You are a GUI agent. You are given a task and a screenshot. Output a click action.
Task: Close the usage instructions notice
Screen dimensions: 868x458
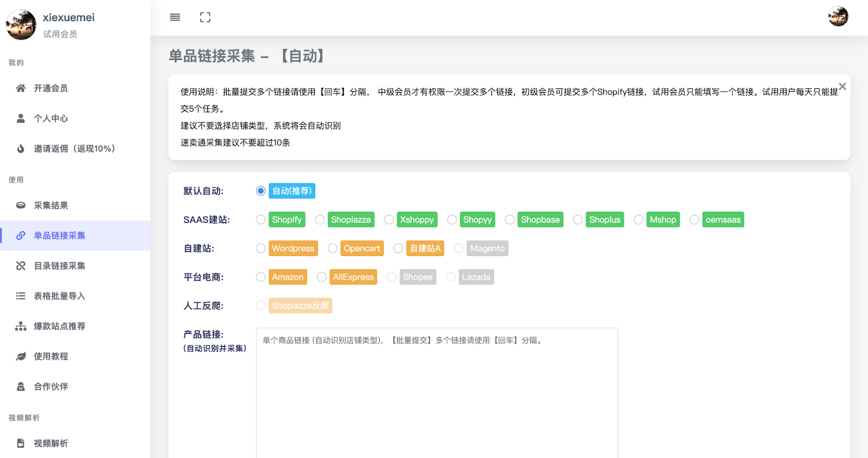(842, 86)
